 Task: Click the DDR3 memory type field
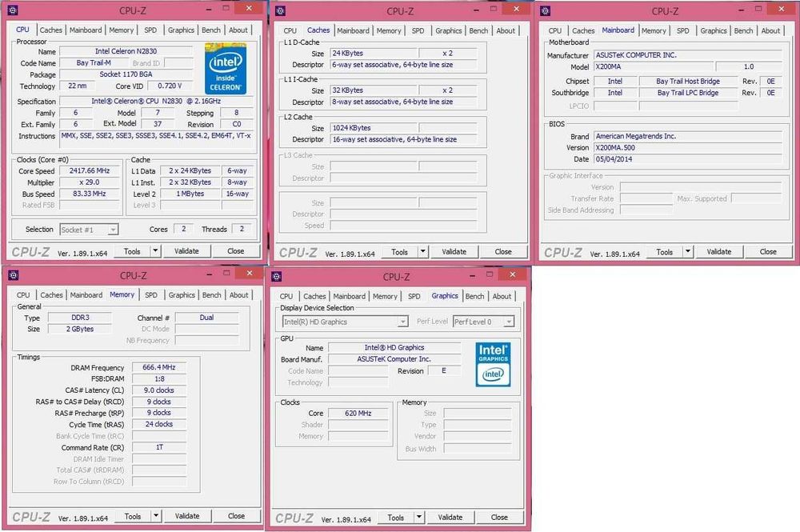[x=79, y=318]
